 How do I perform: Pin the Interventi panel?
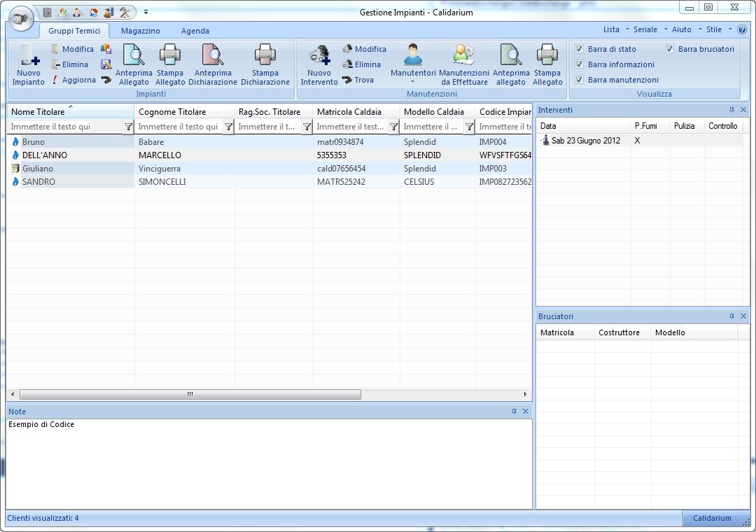(732, 110)
